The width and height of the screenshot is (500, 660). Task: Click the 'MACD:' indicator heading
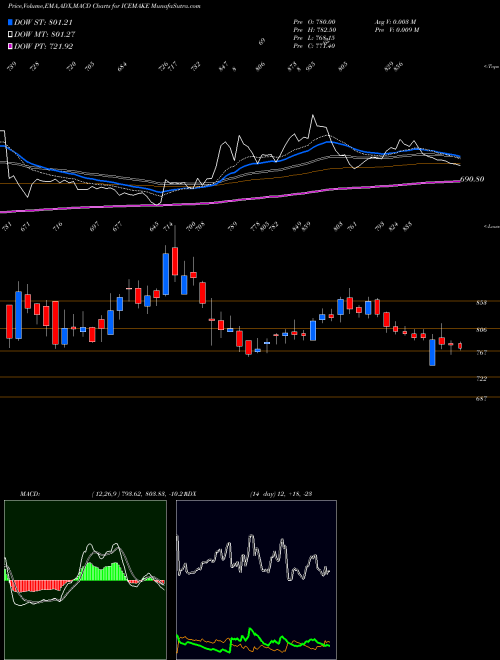click(29, 494)
